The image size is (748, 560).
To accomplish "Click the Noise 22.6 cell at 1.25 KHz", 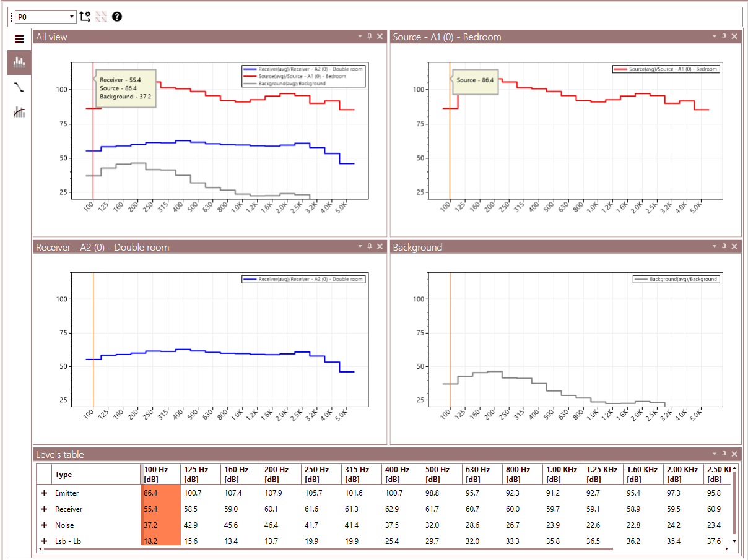I will coord(602,525).
